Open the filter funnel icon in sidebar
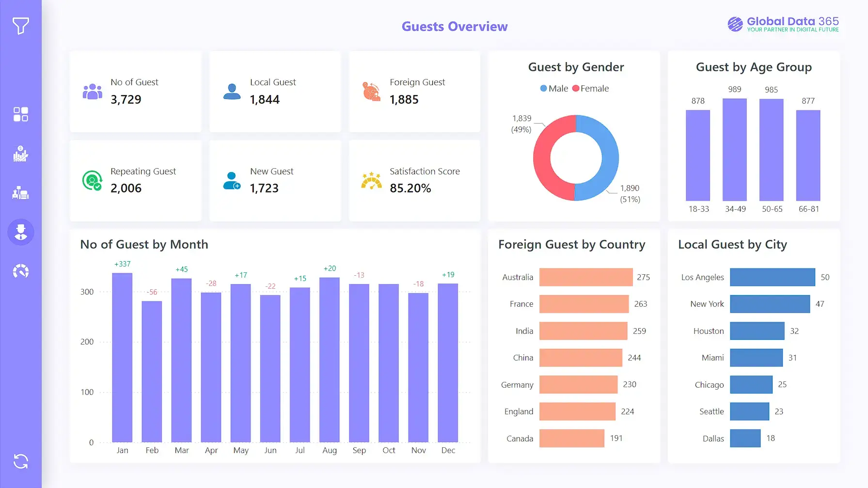The height and width of the screenshot is (488, 868). [x=20, y=27]
